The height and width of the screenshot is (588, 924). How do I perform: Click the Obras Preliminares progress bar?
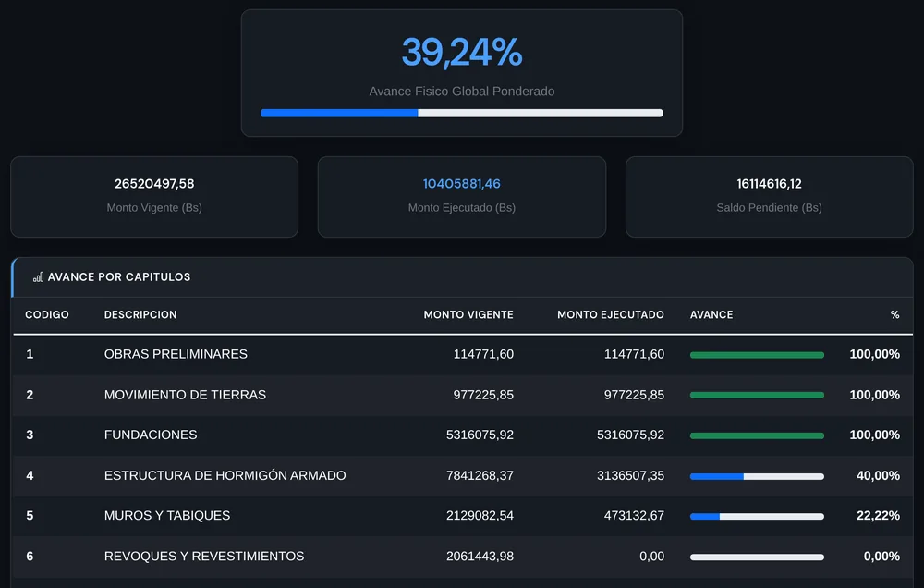click(x=757, y=355)
